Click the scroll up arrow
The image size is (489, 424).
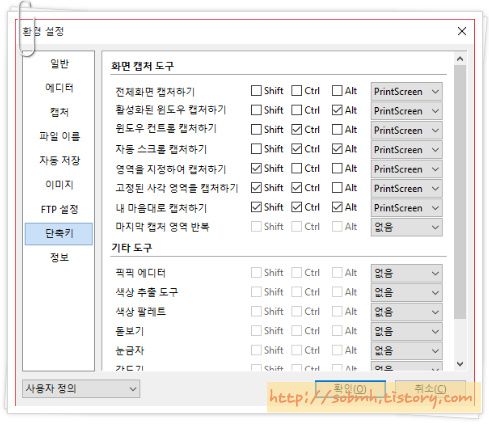(460, 59)
